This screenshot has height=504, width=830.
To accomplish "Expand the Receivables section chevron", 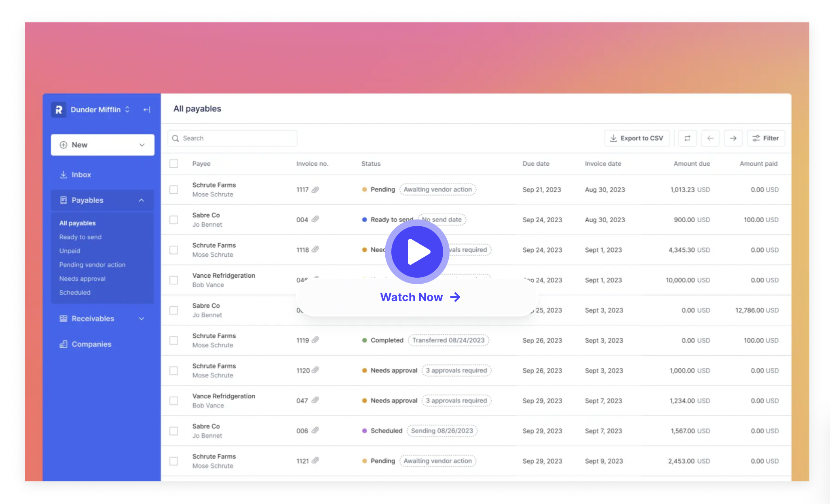I will [x=142, y=318].
